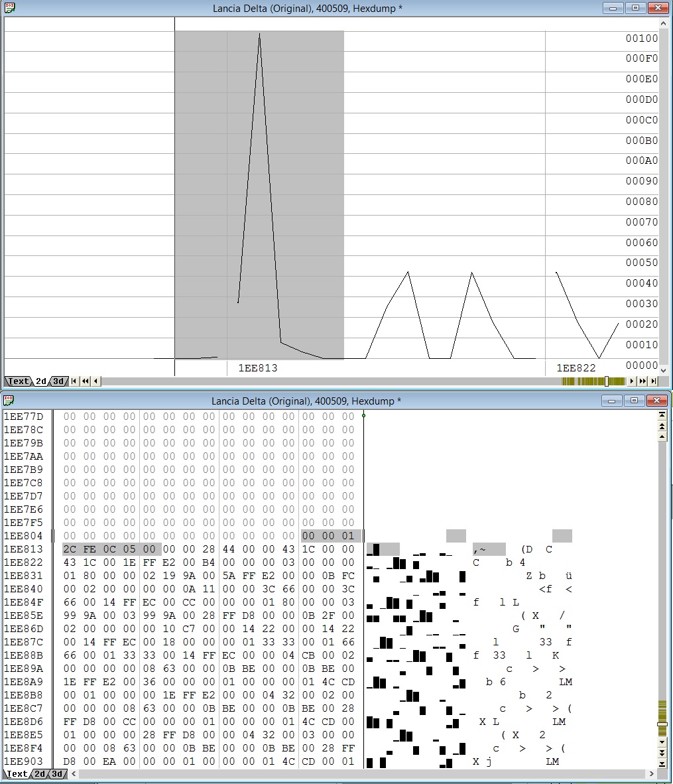Click the tall peak in the 2d graph

point(259,35)
